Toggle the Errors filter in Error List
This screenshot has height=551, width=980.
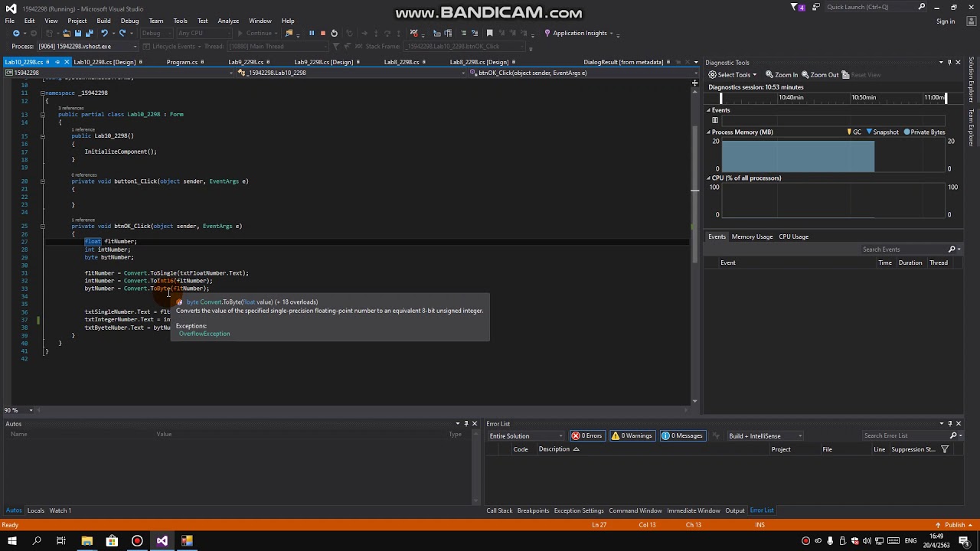click(x=586, y=436)
